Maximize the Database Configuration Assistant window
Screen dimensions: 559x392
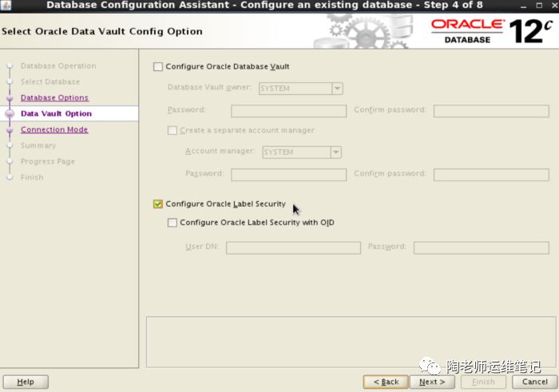[x=539, y=6]
